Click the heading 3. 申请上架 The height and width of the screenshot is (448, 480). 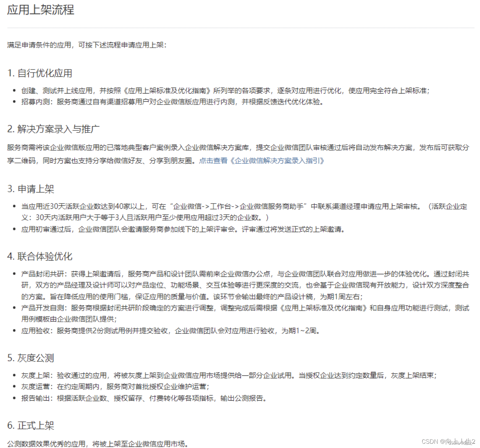coord(30,189)
